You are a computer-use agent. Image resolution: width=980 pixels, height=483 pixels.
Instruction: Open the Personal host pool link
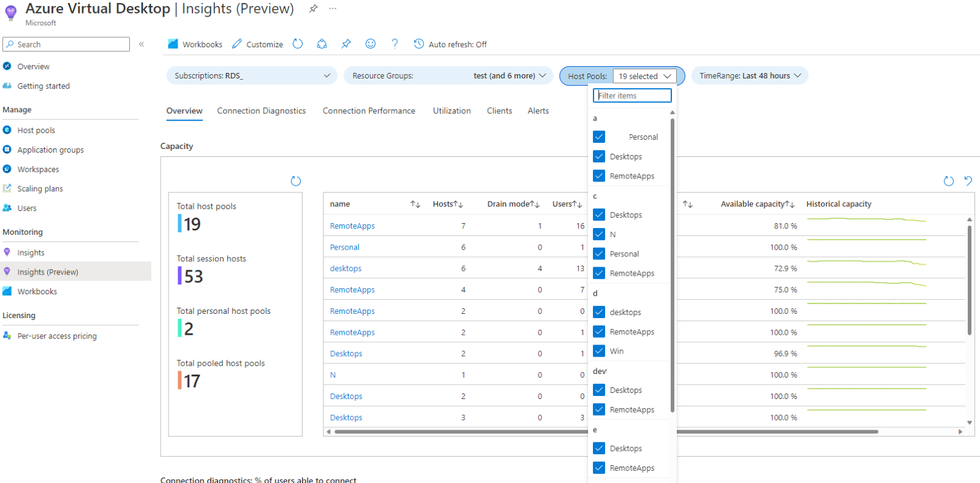pos(344,248)
